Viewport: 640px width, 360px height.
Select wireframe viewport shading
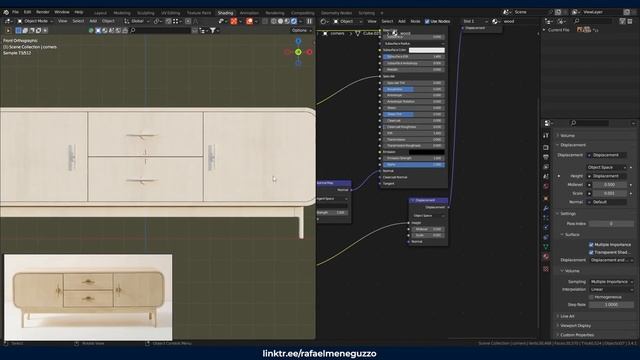(x=273, y=21)
